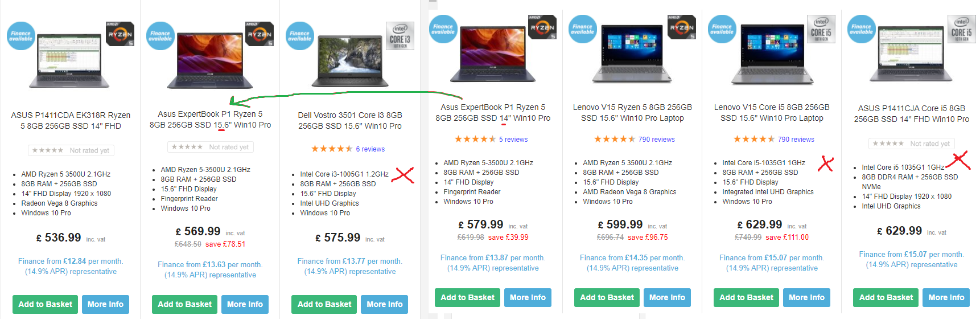Open 790 reviews for Lenovo V15 Ryzen 5
Viewport: 980px width, 319px height.
click(657, 140)
